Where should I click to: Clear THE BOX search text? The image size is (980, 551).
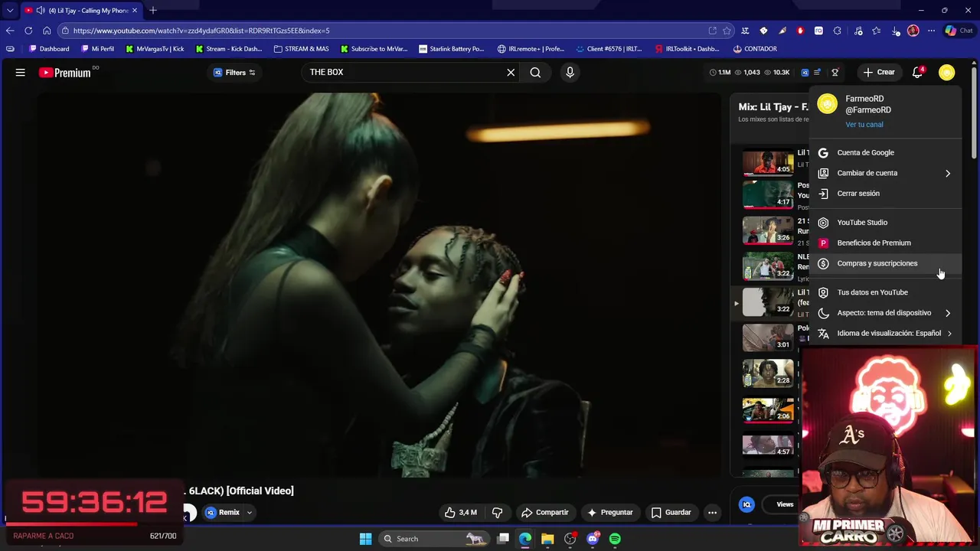pyautogui.click(x=511, y=73)
